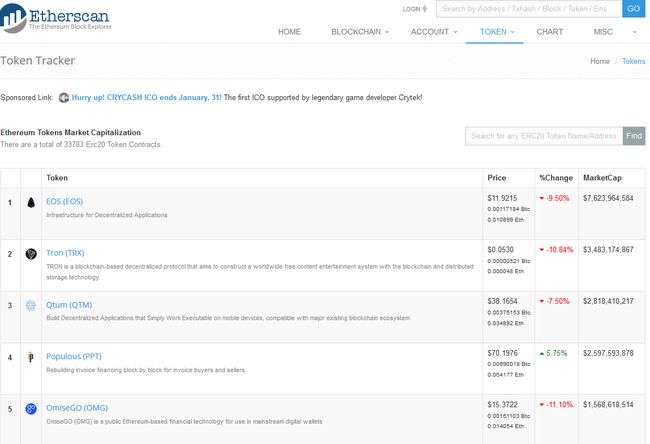Select Tron market cap $3,483,174,867
This screenshot has height=444, width=650.
[608, 250]
